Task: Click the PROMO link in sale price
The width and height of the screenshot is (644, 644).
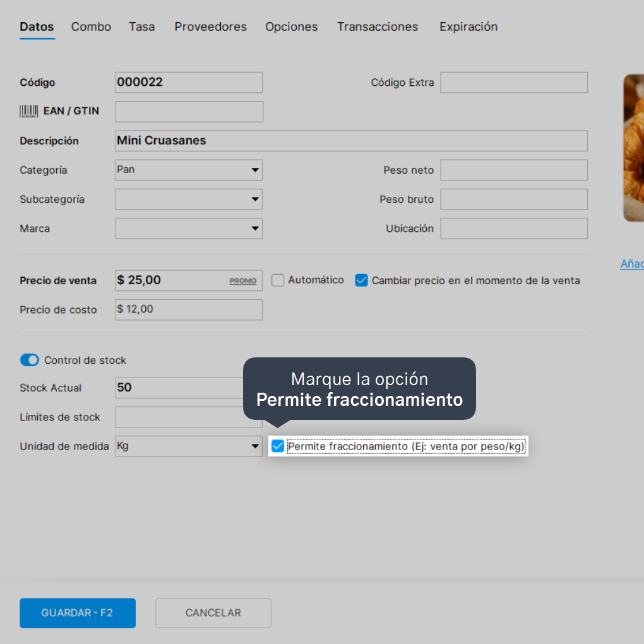Action: click(x=242, y=281)
